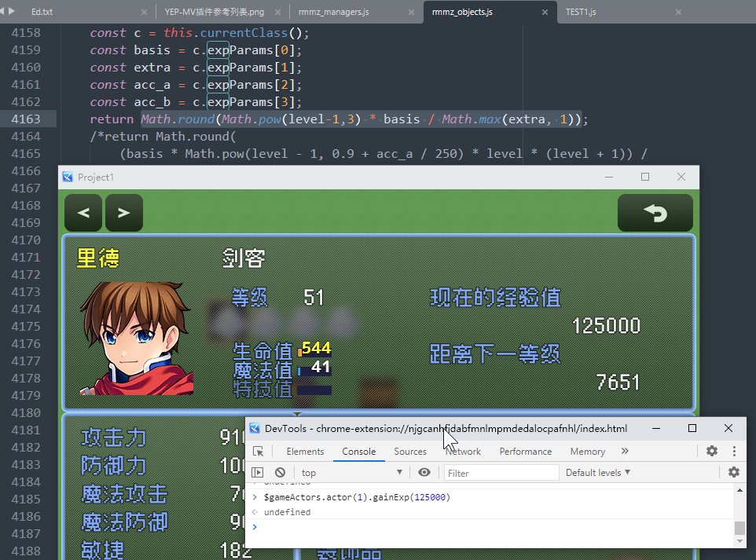
Task: Click the next actor arrow button
Action: [124, 213]
